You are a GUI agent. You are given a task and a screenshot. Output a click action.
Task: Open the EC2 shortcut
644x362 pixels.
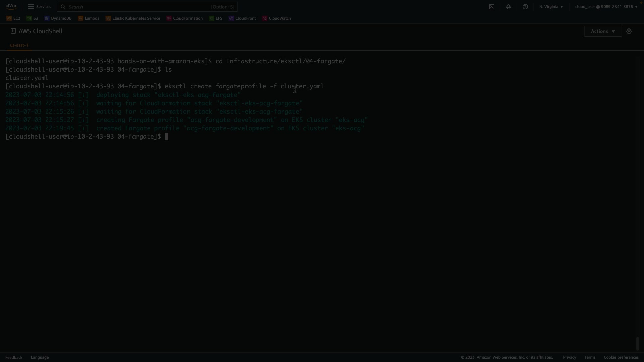[x=13, y=18]
